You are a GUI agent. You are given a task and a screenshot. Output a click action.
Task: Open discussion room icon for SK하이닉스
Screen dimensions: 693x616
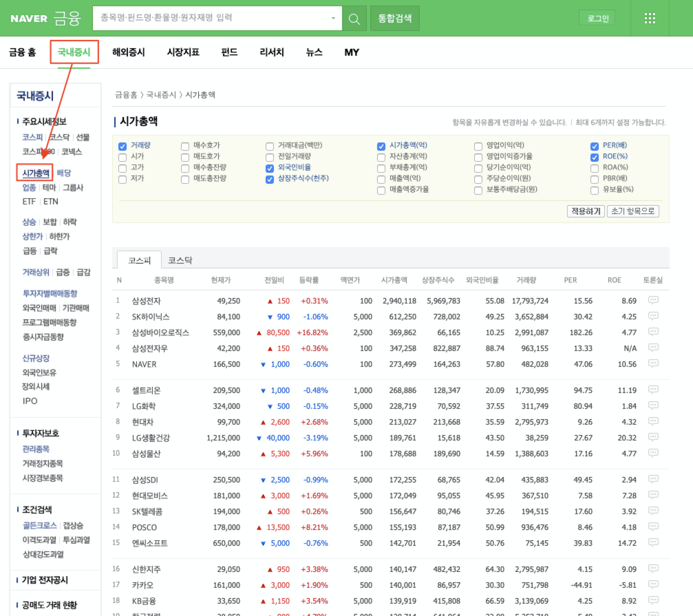coord(653,316)
